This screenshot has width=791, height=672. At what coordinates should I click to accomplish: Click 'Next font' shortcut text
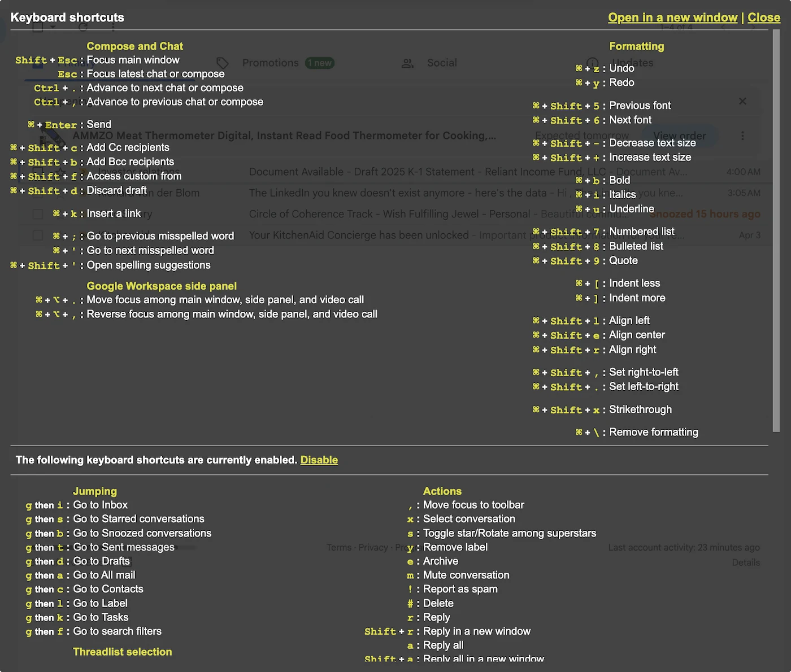coord(630,120)
